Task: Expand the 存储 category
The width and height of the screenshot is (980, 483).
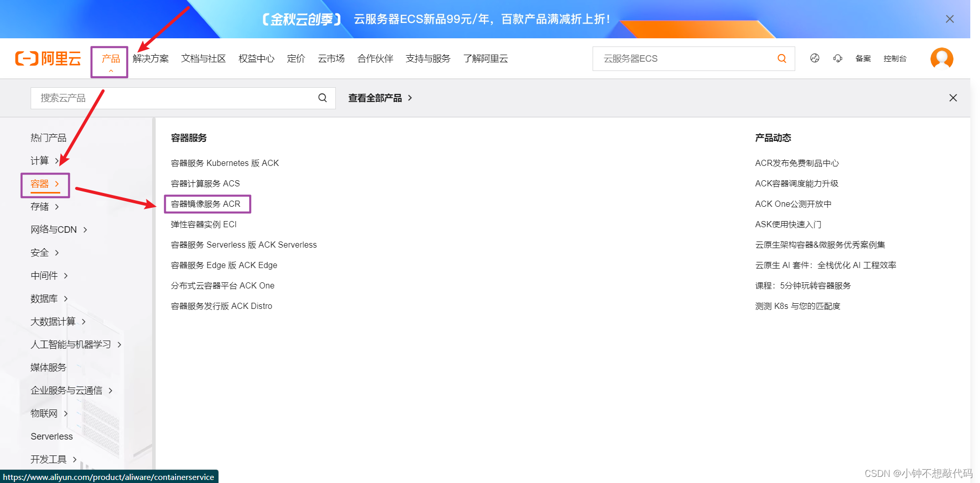Action: [45, 207]
